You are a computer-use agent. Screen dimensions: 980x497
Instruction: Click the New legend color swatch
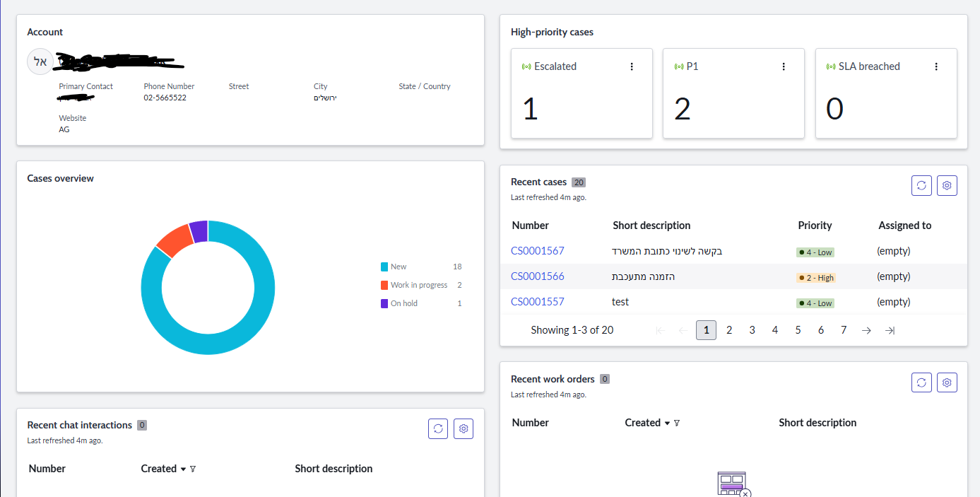coord(384,267)
